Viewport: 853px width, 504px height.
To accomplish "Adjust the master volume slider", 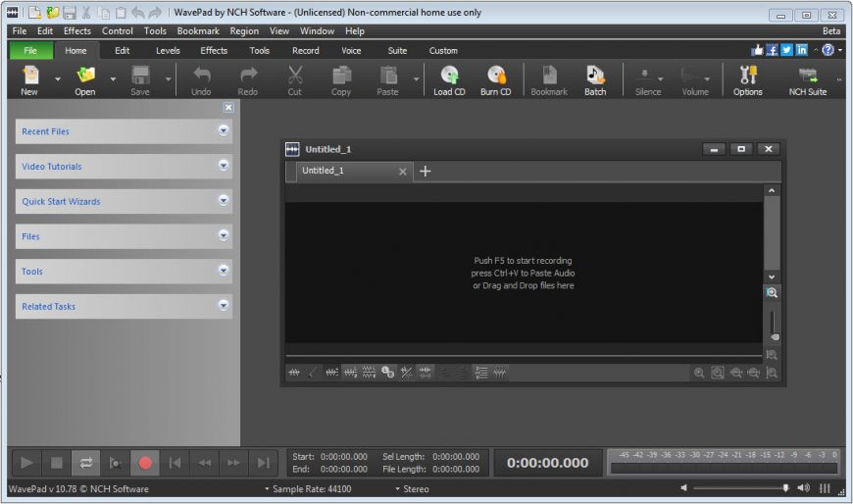I will [x=784, y=487].
